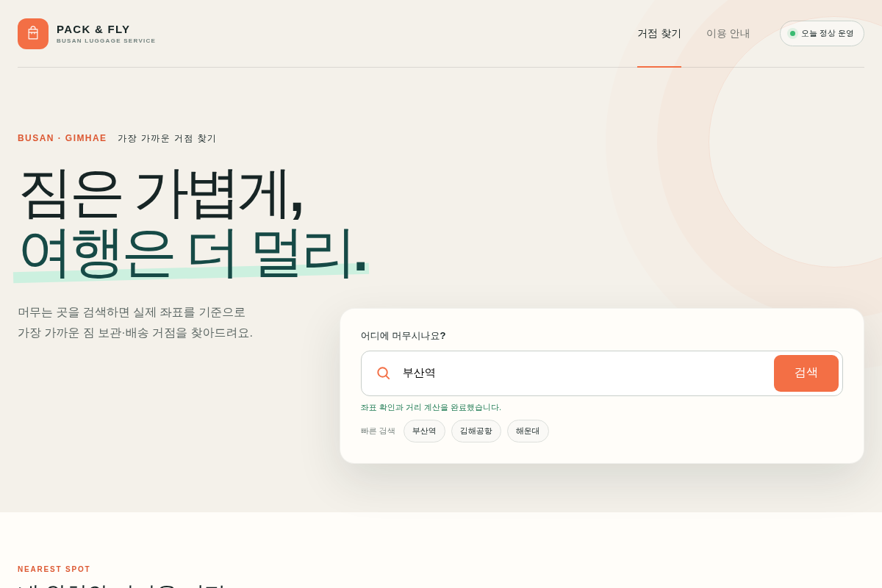Screen dimensions: 882x588
Task: Click the 어디에 머무시나요? label
Action: [403, 336]
